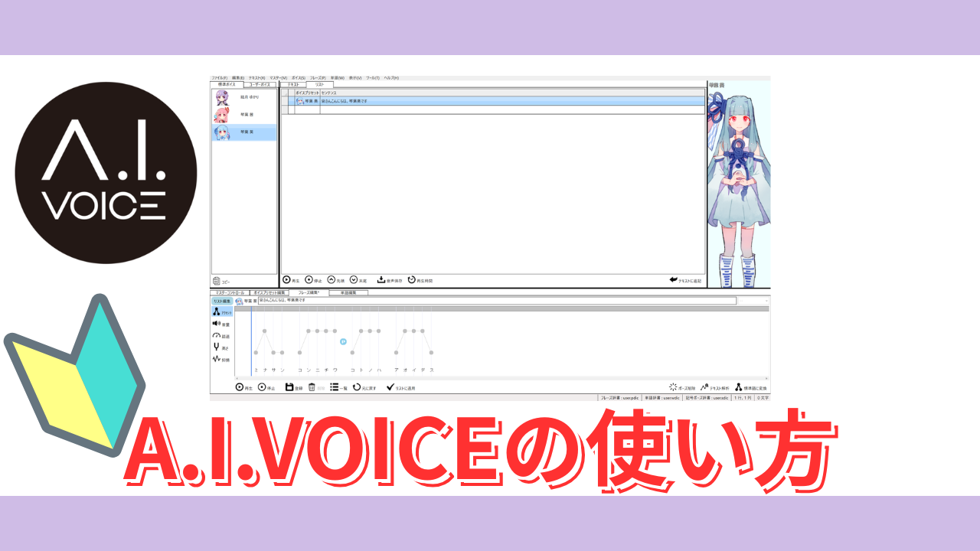The image size is (980, 551).
Task: Click the 再生時間 playback time icon
Action: pos(412,280)
